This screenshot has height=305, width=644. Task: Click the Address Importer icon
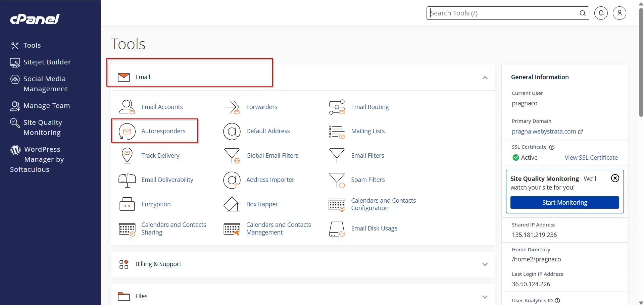232,180
